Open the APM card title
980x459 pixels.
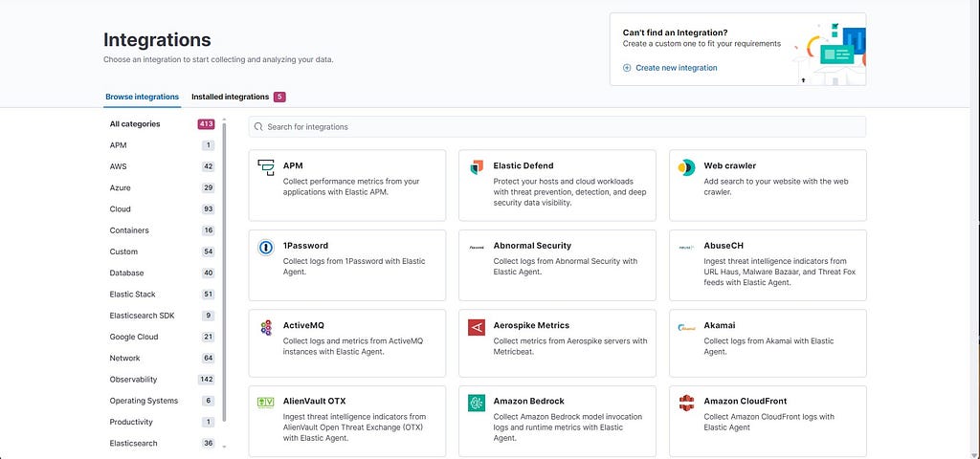(x=293, y=165)
